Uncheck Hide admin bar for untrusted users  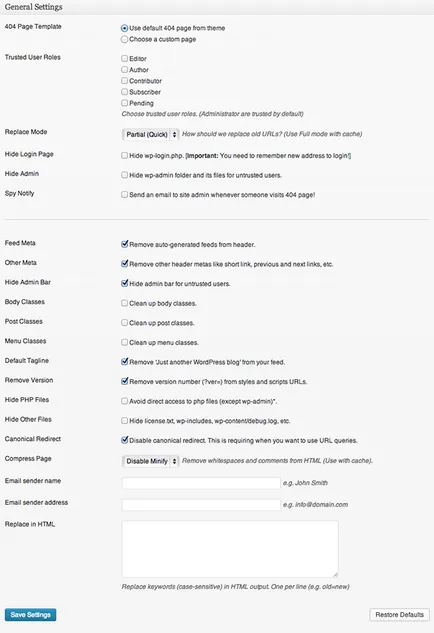point(124,283)
